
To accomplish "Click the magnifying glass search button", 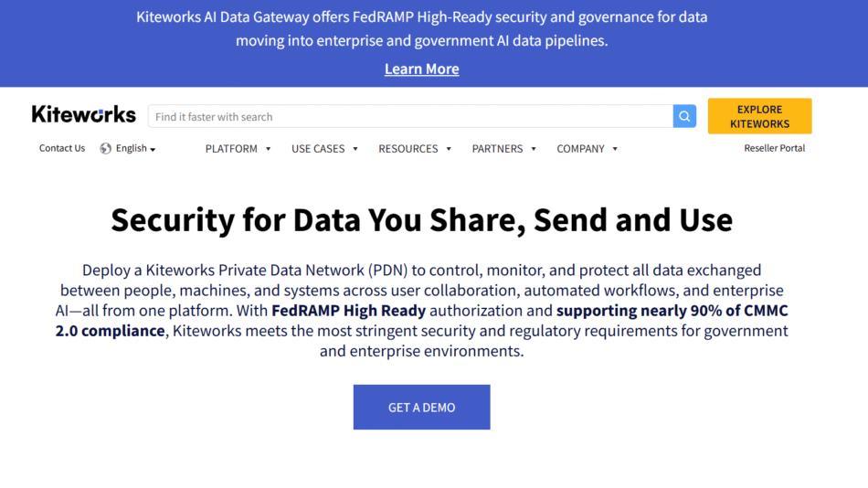I will coord(684,116).
